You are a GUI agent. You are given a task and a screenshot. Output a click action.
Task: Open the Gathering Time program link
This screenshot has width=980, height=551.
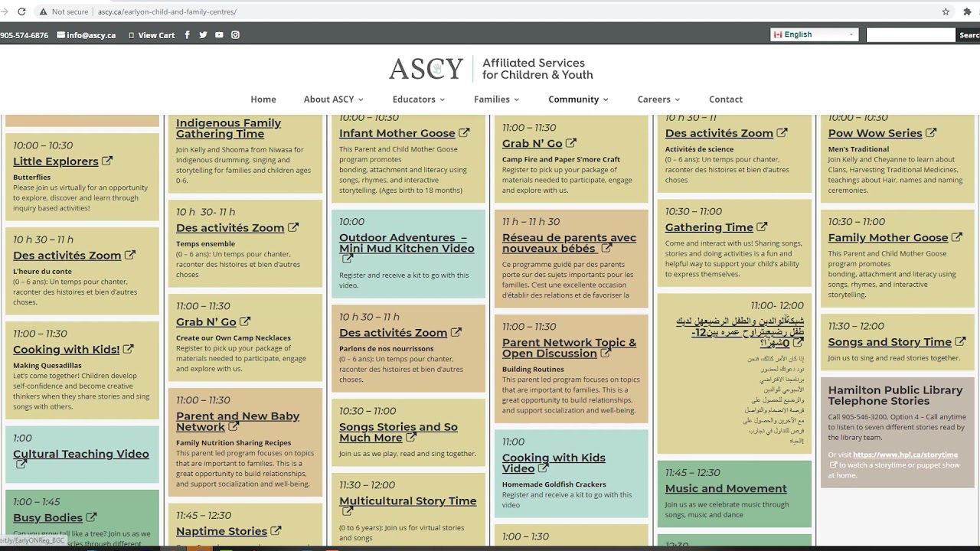coord(709,227)
